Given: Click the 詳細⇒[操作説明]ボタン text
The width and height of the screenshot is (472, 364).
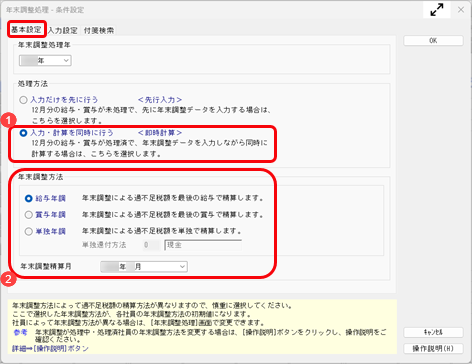Looking at the screenshot, I should (50, 348).
